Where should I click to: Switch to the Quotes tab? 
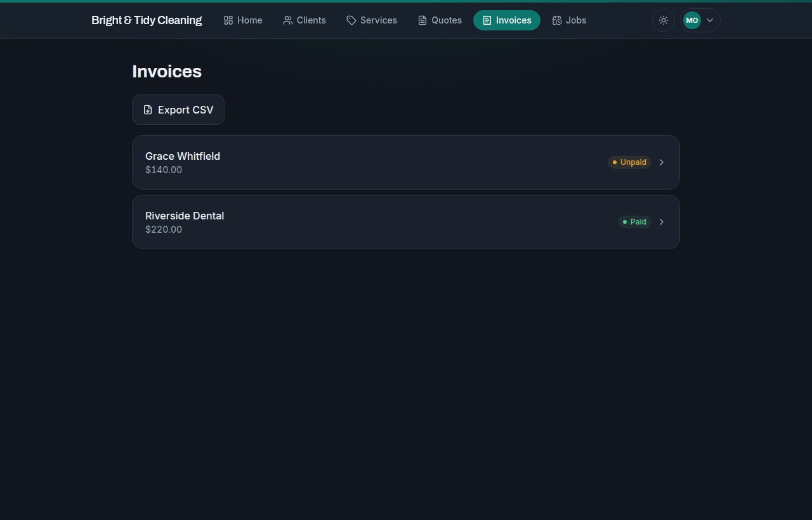tap(440, 20)
